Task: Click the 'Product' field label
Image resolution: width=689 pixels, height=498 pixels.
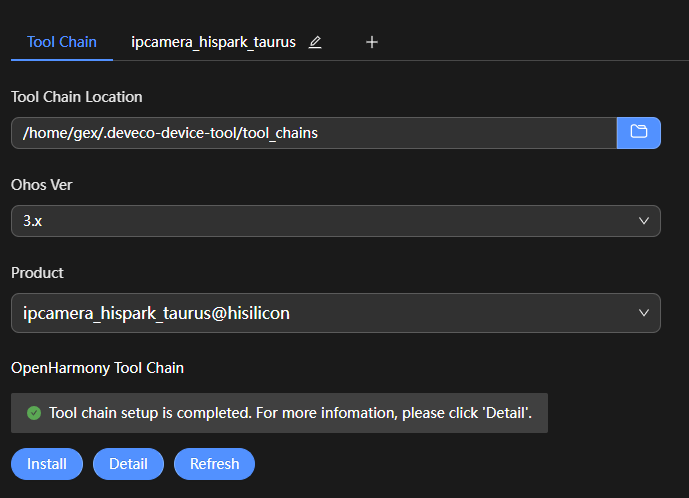Action: pos(37,273)
